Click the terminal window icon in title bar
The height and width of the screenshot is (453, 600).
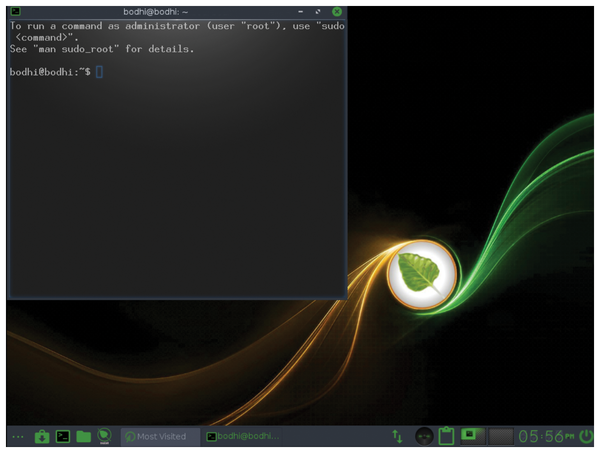15,11
